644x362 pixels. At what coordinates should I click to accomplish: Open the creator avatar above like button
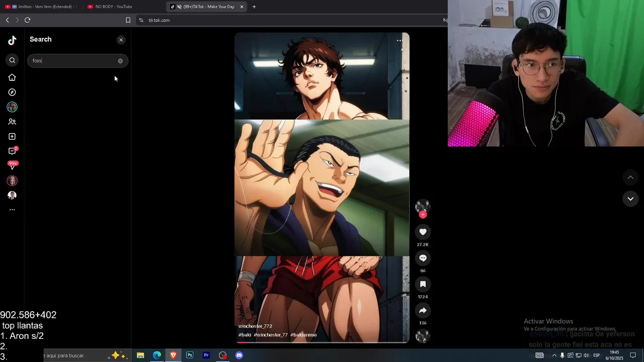[x=423, y=206]
